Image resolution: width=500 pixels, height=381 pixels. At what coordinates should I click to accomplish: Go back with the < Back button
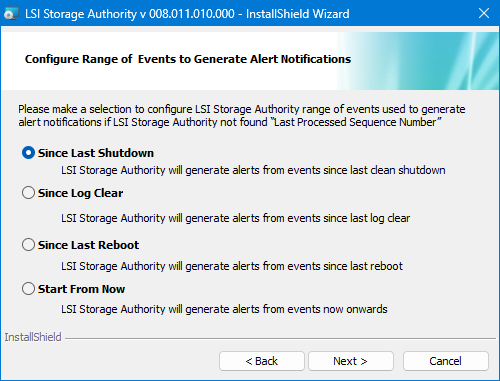pyautogui.click(x=262, y=361)
